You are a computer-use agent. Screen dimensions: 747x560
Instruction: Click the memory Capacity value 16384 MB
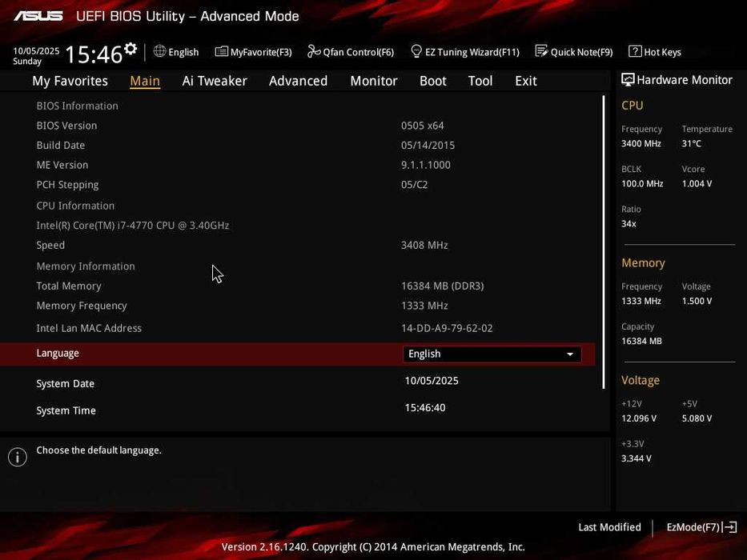click(641, 342)
